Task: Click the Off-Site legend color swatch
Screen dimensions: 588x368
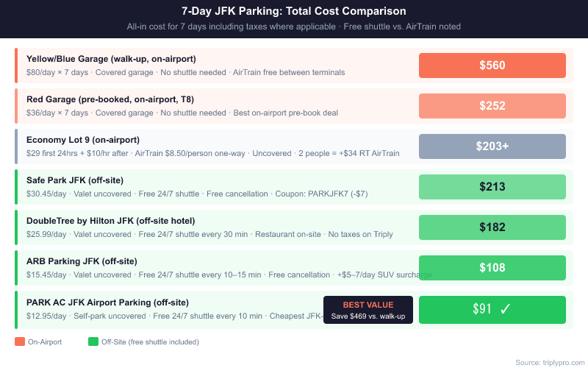Action: click(x=93, y=342)
